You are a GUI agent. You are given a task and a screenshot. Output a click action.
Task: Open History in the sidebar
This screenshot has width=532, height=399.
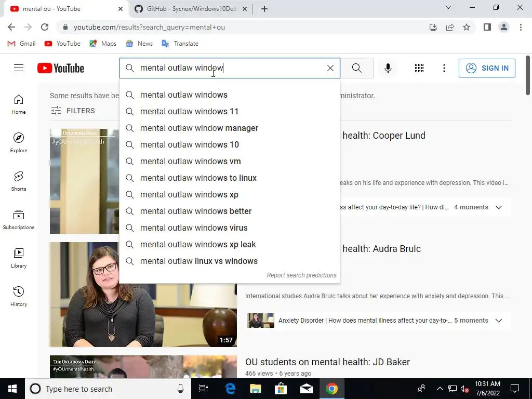(x=19, y=296)
